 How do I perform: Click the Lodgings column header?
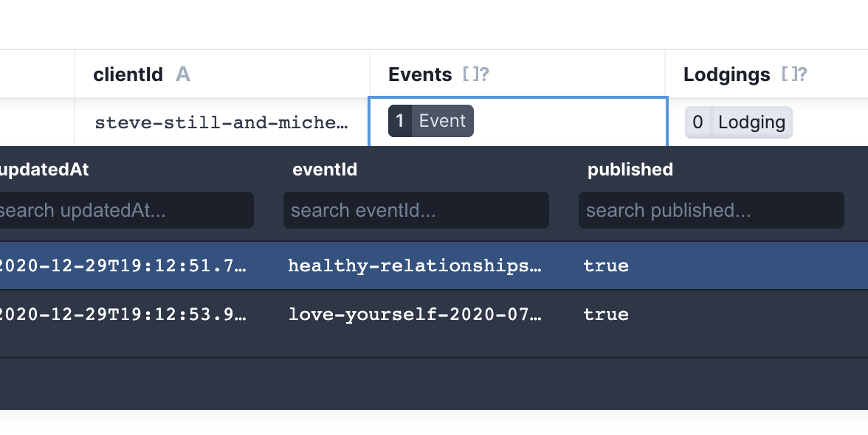click(766, 74)
